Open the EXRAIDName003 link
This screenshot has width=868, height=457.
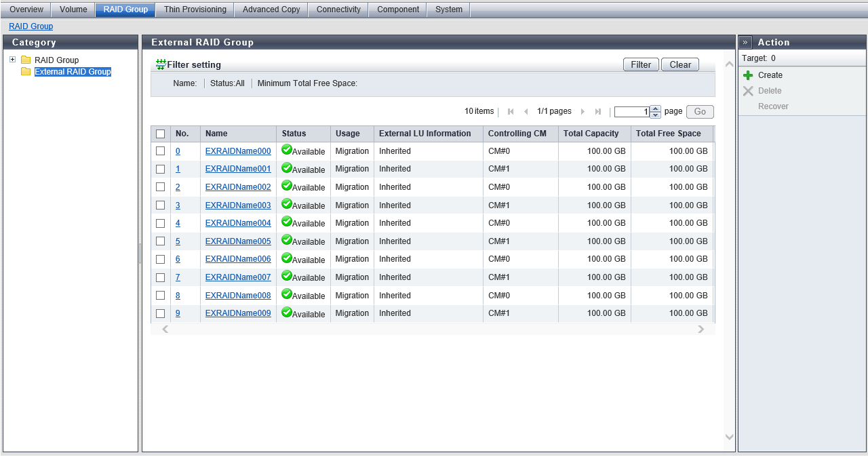pyautogui.click(x=238, y=205)
